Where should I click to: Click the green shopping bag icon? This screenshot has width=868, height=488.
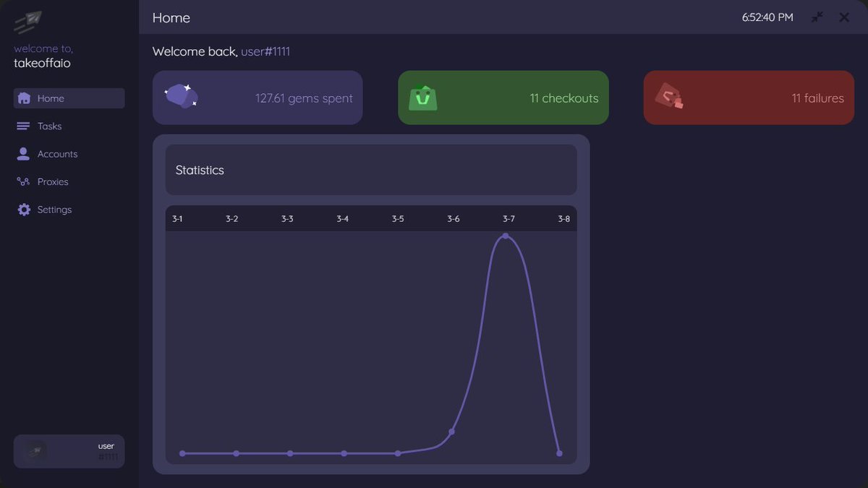coord(423,98)
